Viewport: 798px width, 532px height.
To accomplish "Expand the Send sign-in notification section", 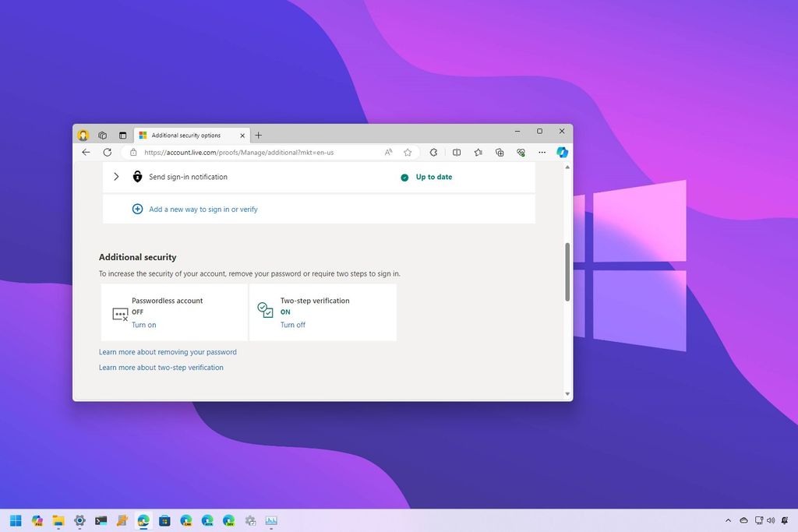I will click(116, 177).
